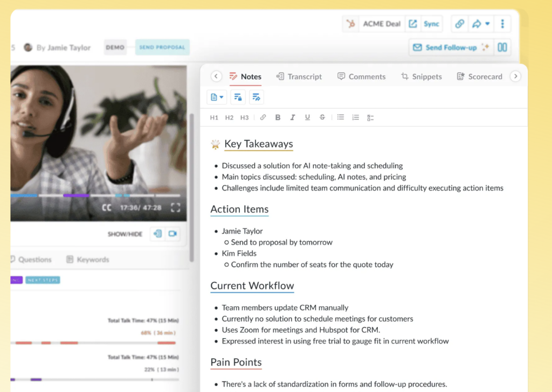
Task: Click the video timestamp 17:36/ 47:28
Action: [x=141, y=208]
